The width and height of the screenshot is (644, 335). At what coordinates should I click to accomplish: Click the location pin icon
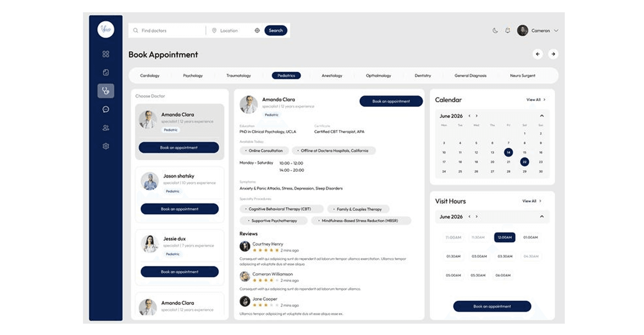coord(214,31)
